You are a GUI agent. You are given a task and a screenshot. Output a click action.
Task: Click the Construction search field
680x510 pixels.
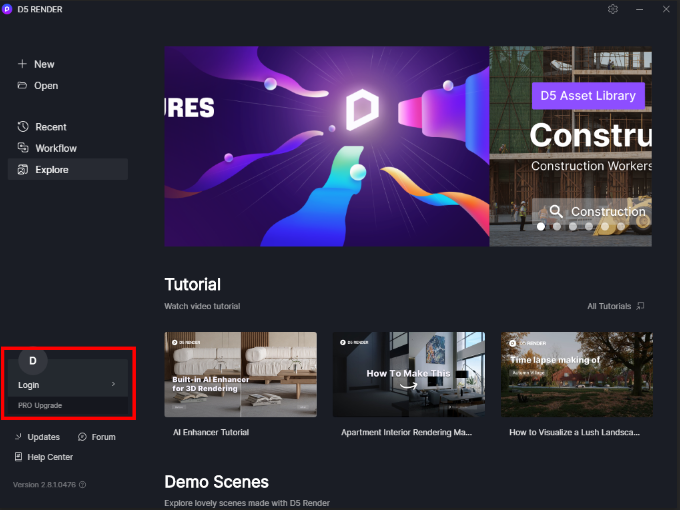pos(592,211)
